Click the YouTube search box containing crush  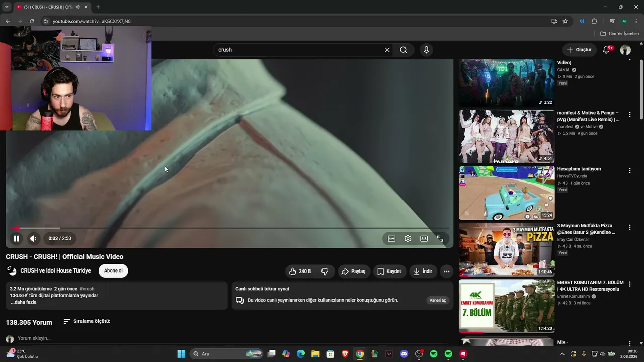pos(299,50)
